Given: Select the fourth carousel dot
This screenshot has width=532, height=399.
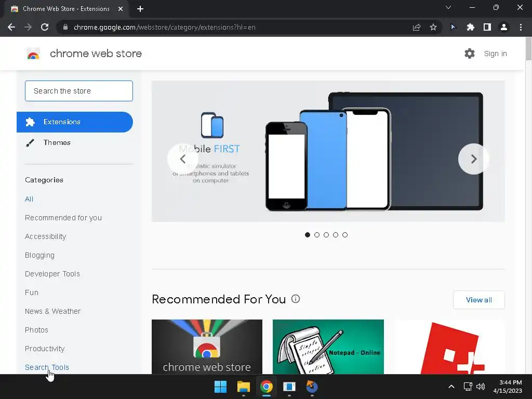Looking at the screenshot, I should coord(336,235).
